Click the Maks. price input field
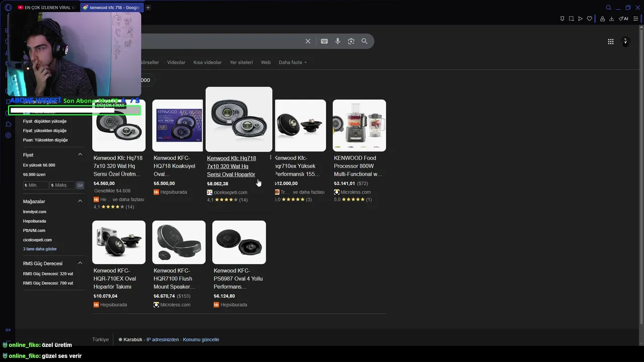 (x=62, y=185)
